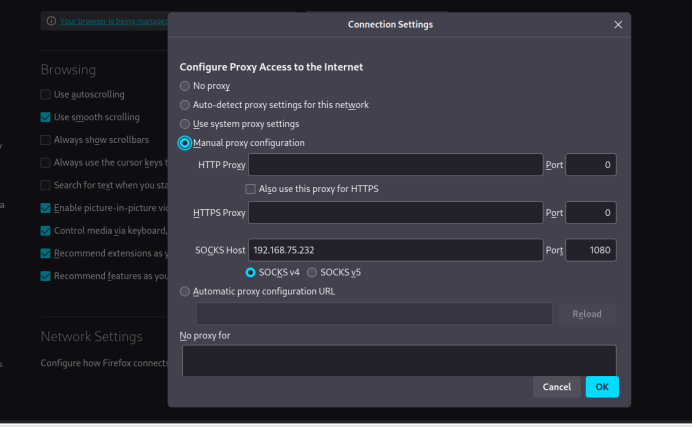This screenshot has height=428, width=692.
Task: Switch to SOCKS v5
Action: 312,272
